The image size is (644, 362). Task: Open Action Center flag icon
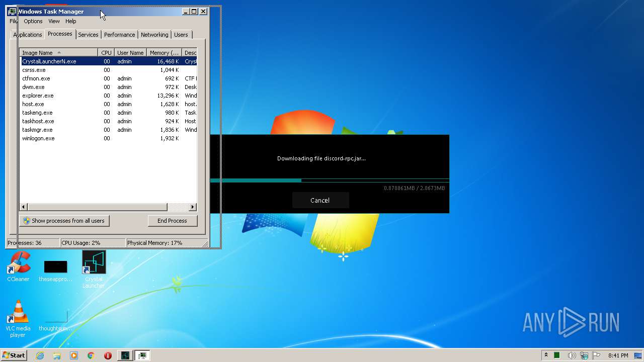(597, 355)
